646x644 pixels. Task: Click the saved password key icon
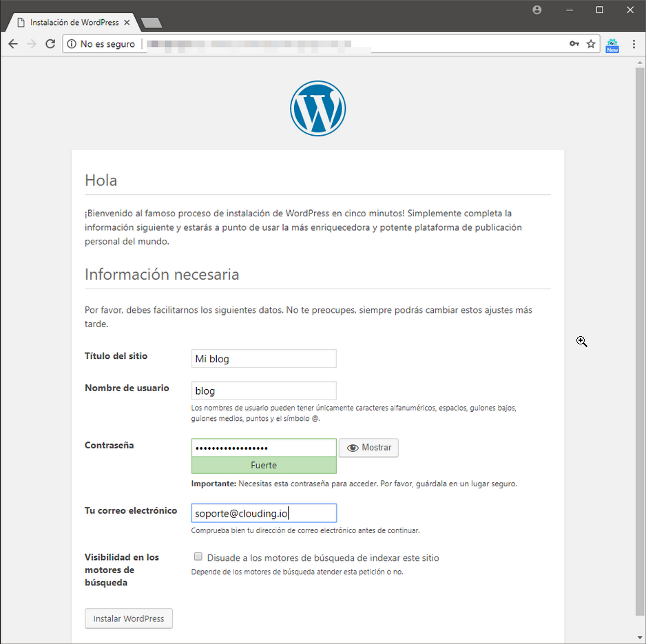tap(574, 43)
